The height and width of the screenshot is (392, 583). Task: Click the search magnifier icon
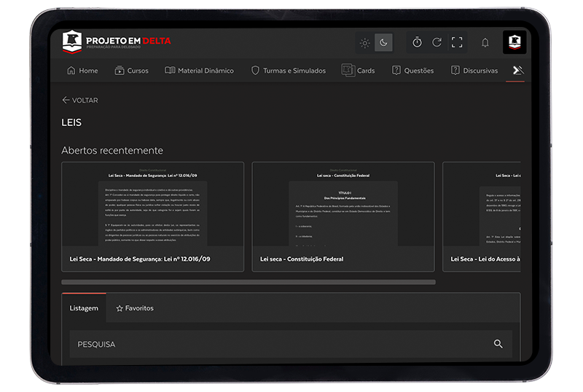pos(498,344)
